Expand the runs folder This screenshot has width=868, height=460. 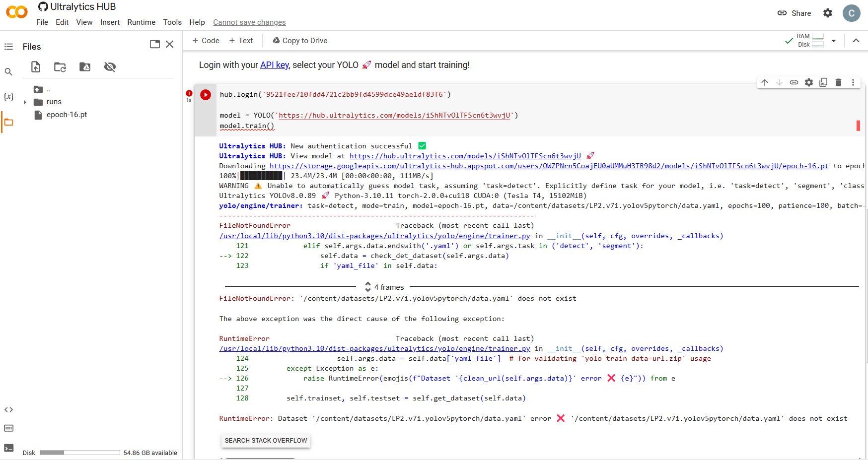[24, 102]
